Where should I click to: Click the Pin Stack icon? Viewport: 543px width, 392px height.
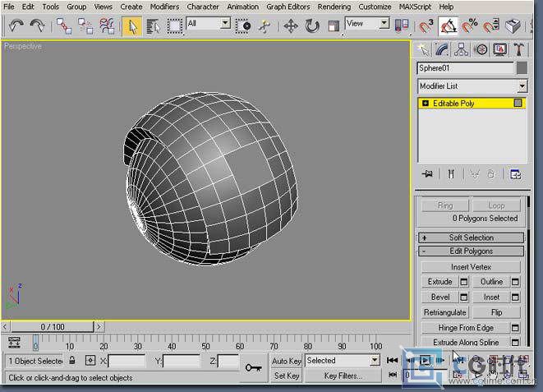427,174
